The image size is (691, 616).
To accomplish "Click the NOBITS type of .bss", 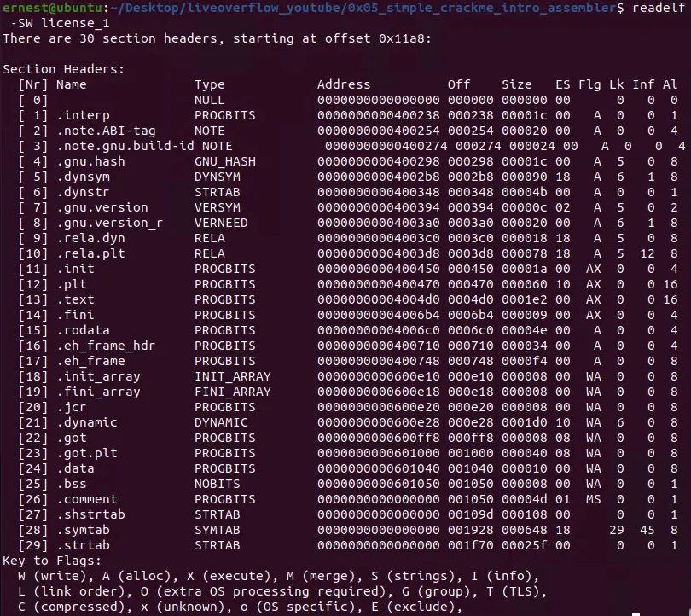I will click(218, 484).
